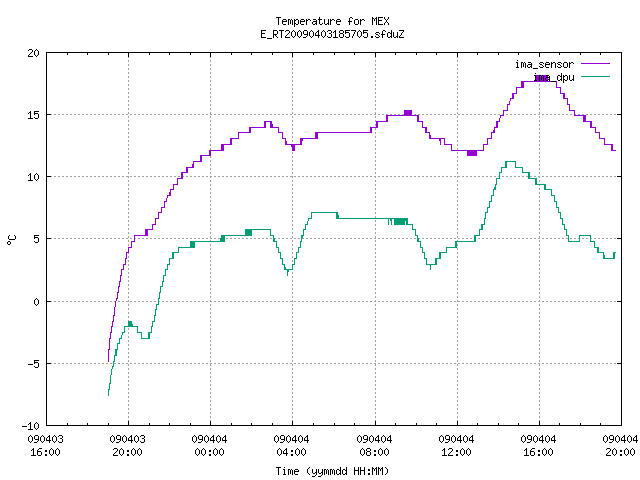Click the x-axis tick label 090403 16:00
The width and height of the screenshot is (640, 480).
[x=45, y=446]
